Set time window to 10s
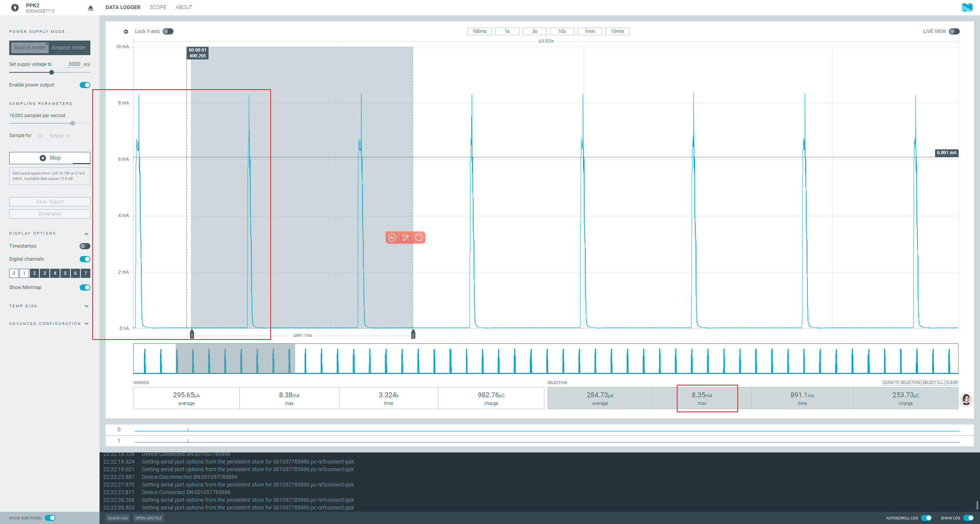The height and width of the screenshot is (524, 980). coord(562,31)
